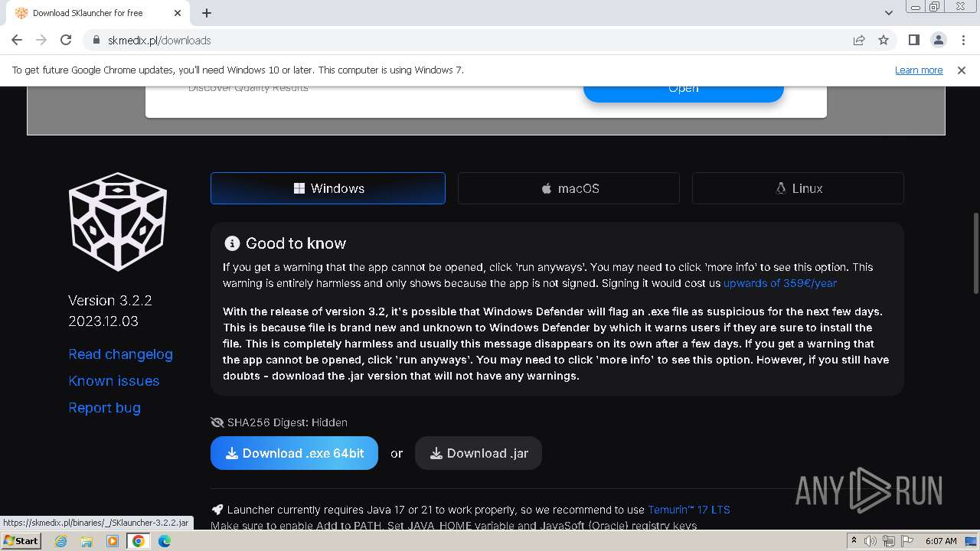Open the upwards of 359€/year link
Viewport: 980px width, 551px height.
tap(780, 283)
